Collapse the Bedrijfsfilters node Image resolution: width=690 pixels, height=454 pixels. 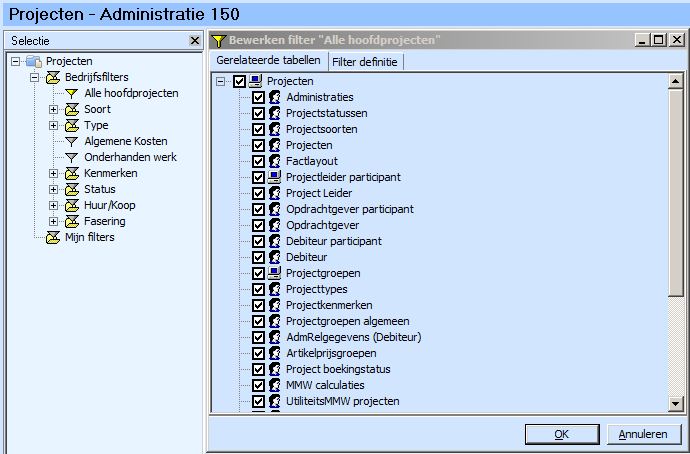point(34,77)
